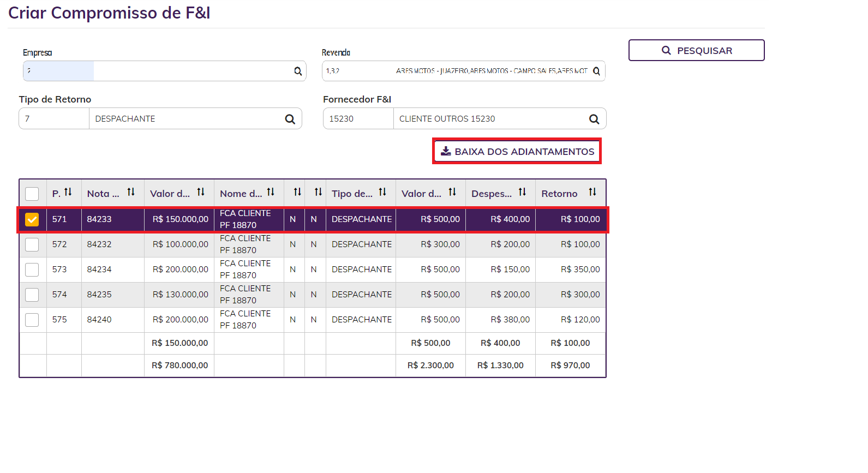Click value R$ 100.000,00 in row 572
Viewport: 868px width, 473px height.
181,244
